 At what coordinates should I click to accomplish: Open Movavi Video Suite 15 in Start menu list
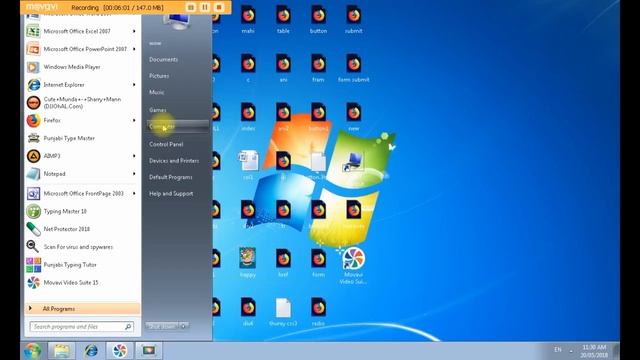82,282
